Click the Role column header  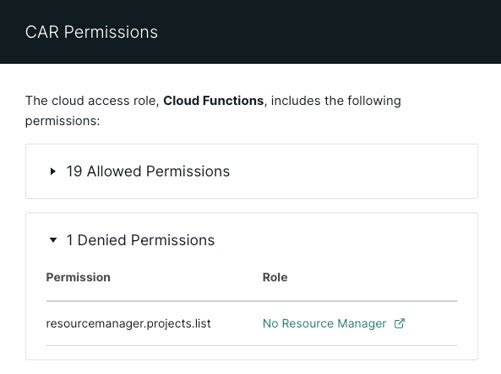(x=275, y=277)
